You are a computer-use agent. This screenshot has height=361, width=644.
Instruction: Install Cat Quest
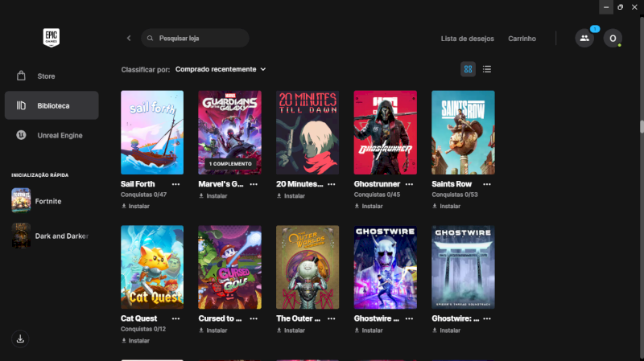(135, 340)
